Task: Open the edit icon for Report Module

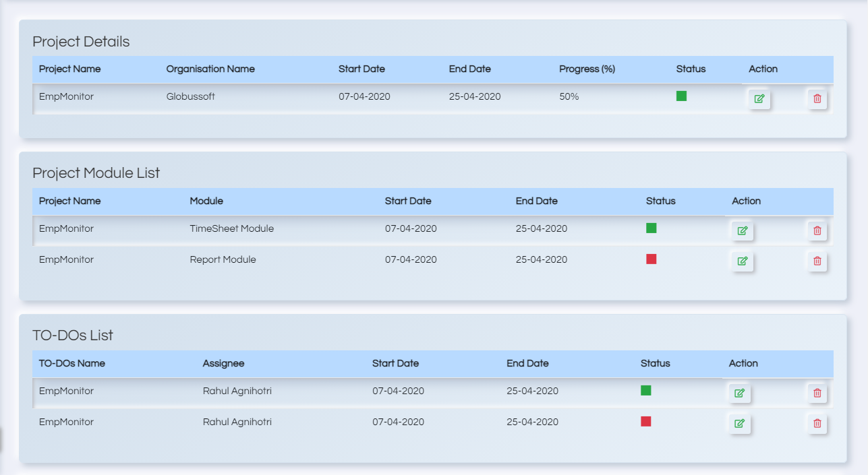Action: pyautogui.click(x=742, y=261)
